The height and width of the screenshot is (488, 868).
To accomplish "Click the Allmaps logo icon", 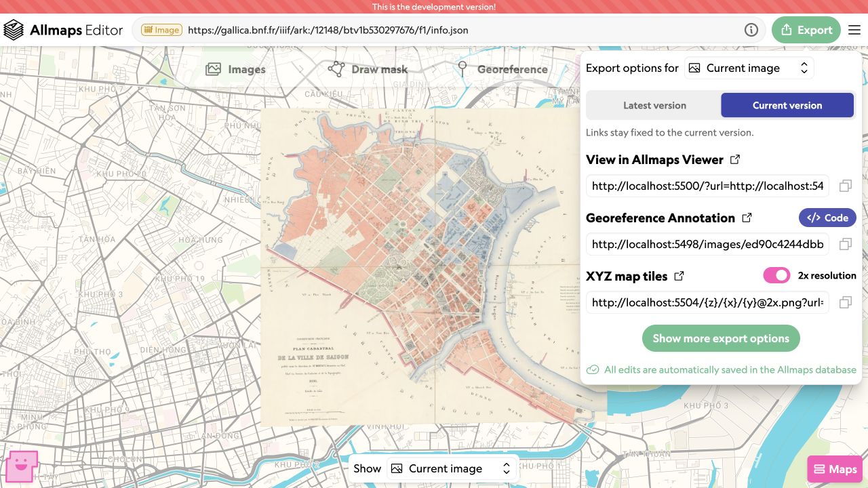I will coord(14,30).
